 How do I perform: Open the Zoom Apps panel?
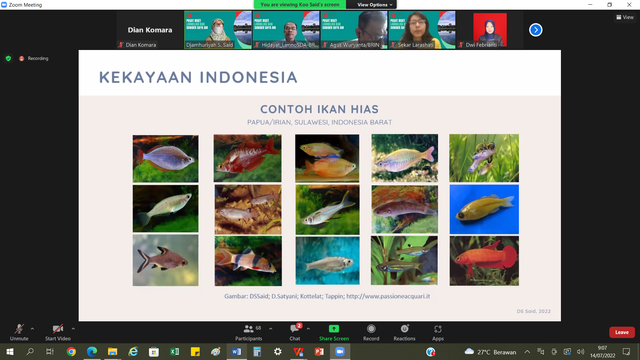[438, 332]
